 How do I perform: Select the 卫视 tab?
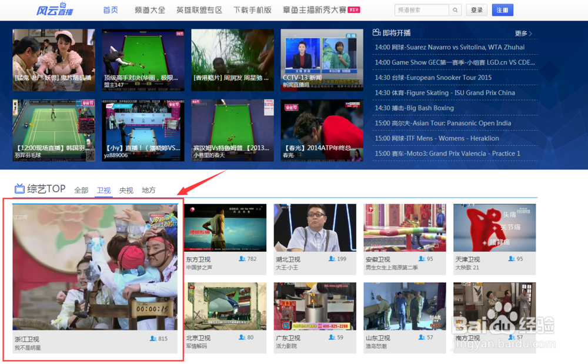coord(103,191)
